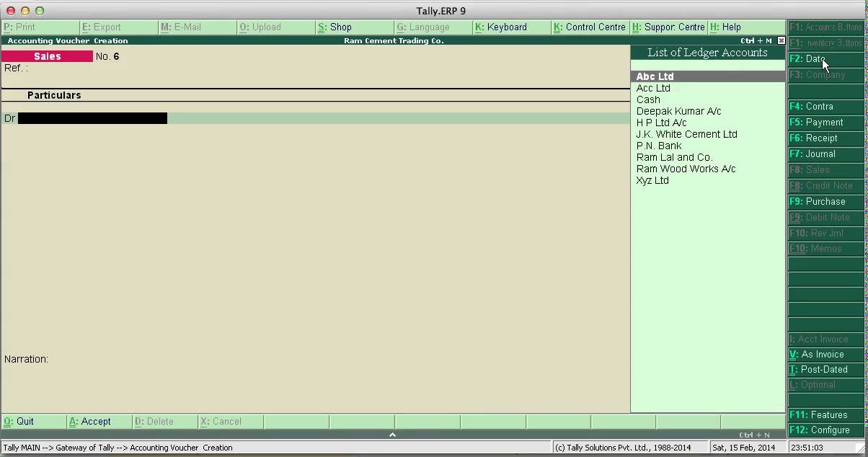This screenshot has width=868, height=457.
Task: Click Cancel at bottom bar
Action: tap(230, 422)
